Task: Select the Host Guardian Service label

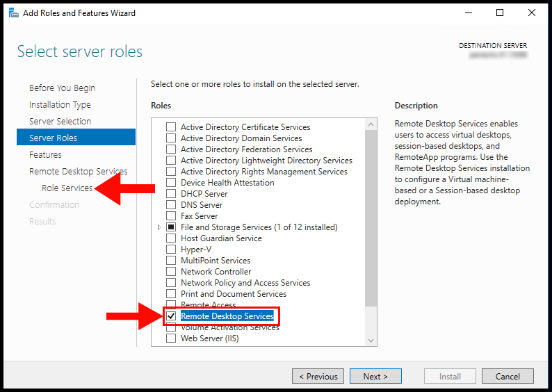Action: point(222,238)
